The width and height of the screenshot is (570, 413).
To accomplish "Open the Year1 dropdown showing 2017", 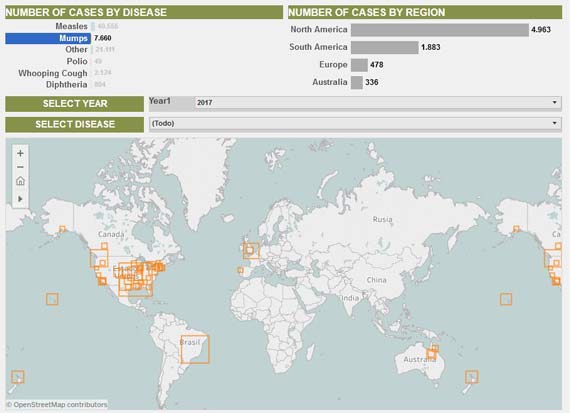I will (x=377, y=103).
